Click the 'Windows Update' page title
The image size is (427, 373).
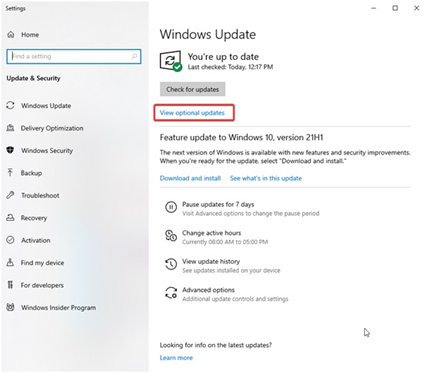coord(208,34)
